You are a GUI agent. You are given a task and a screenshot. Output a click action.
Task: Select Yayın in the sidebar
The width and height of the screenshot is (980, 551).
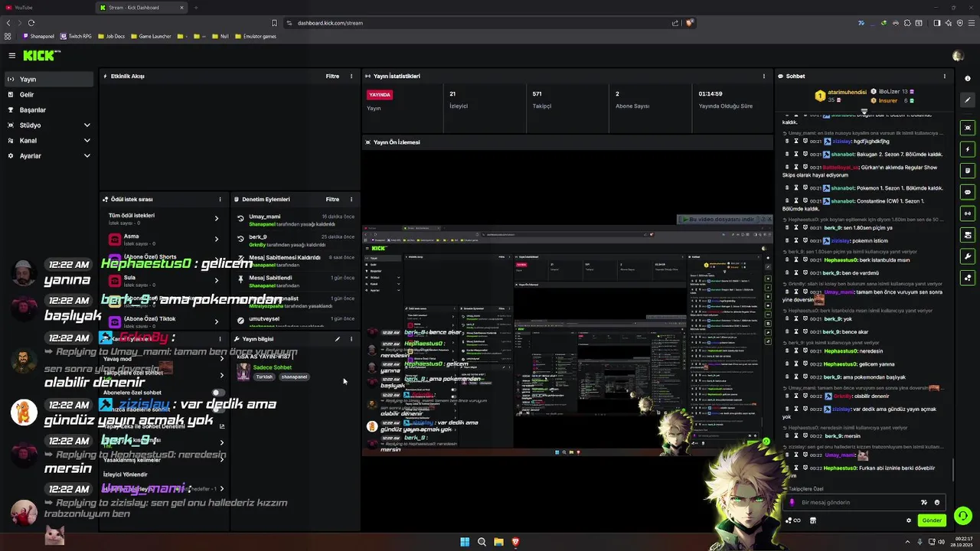pos(49,80)
